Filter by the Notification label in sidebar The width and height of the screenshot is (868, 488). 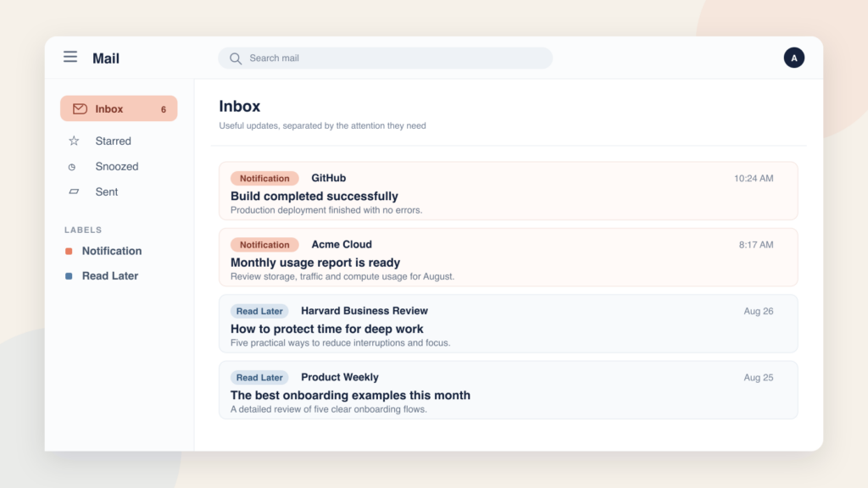point(112,251)
